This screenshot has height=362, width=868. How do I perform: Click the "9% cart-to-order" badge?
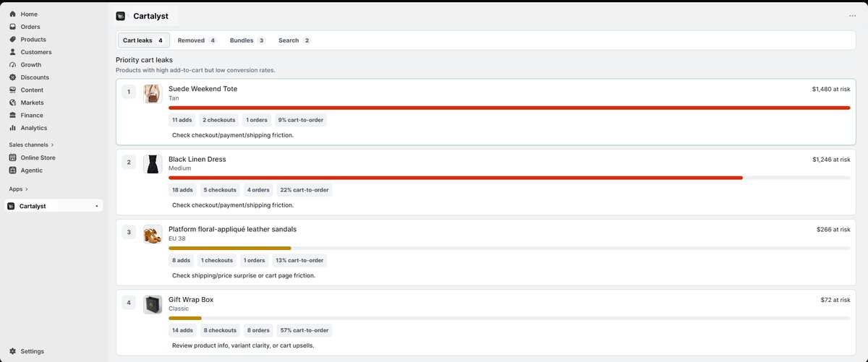[301, 120]
